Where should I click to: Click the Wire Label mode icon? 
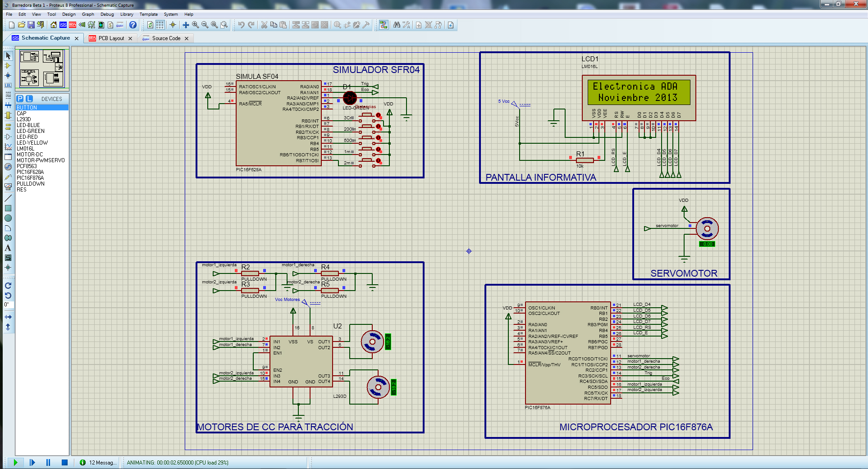[x=8, y=86]
